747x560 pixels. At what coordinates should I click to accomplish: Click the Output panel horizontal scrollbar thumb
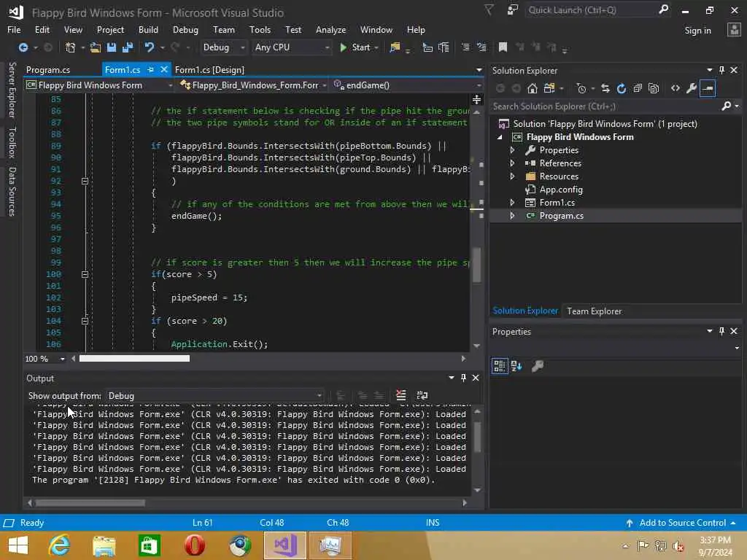90,503
